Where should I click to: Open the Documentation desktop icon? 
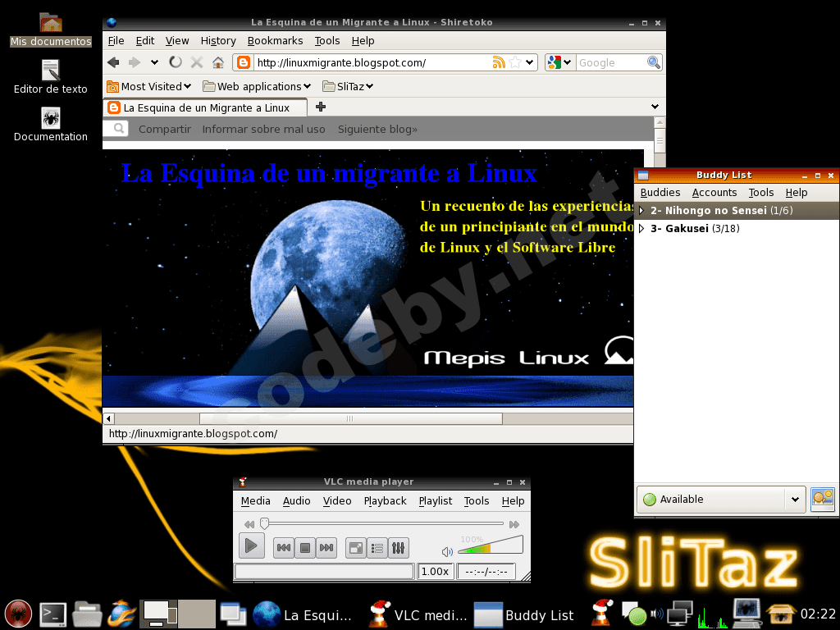pos(51,125)
